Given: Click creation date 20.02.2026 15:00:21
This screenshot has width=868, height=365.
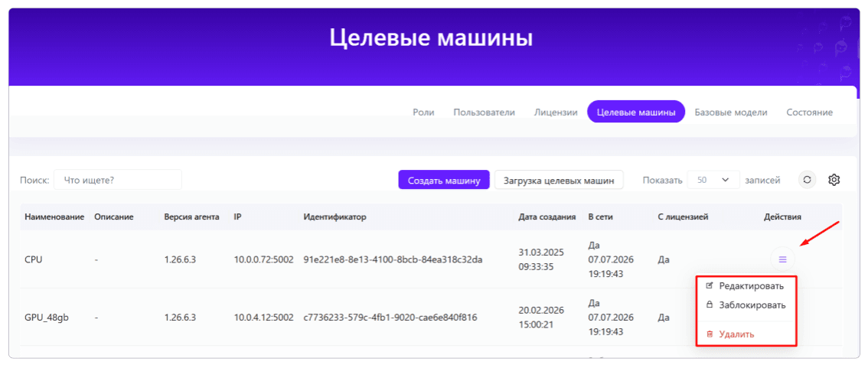Looking at the screenshot, I should pos(541,318).
